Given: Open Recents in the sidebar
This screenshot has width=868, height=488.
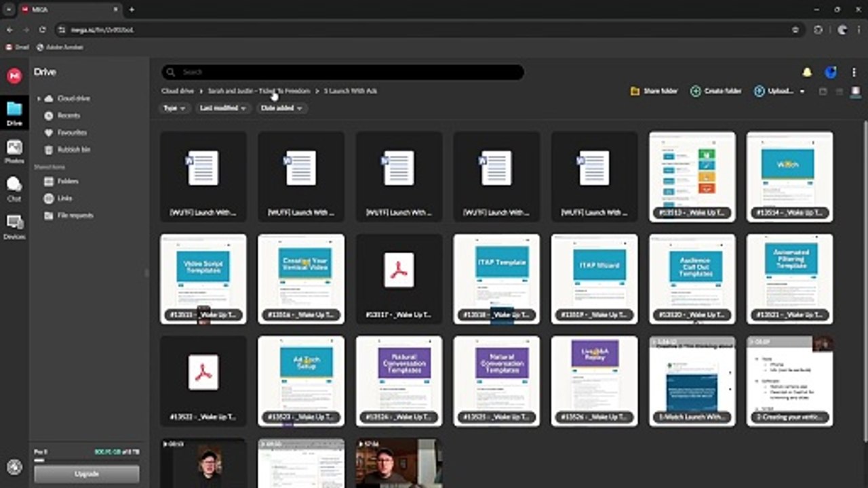Looking at the screenshot, I should pos(62,115).
